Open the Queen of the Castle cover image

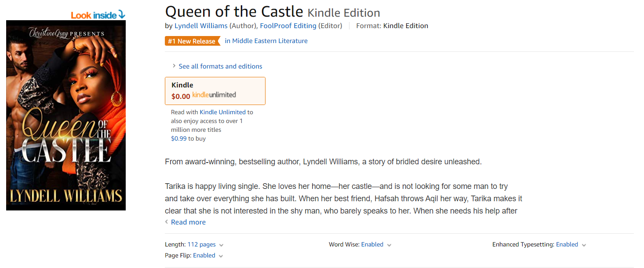66,115
